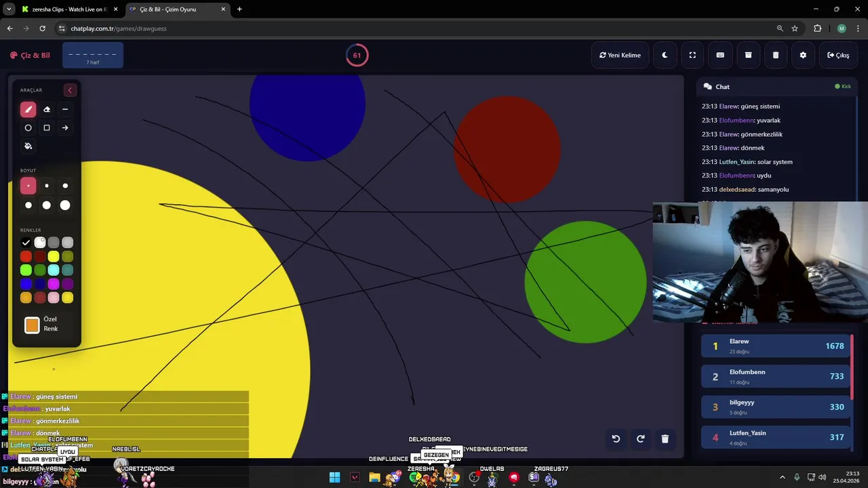Open the browser profile avatar
The image size is (868, 488).
point(842,28)
